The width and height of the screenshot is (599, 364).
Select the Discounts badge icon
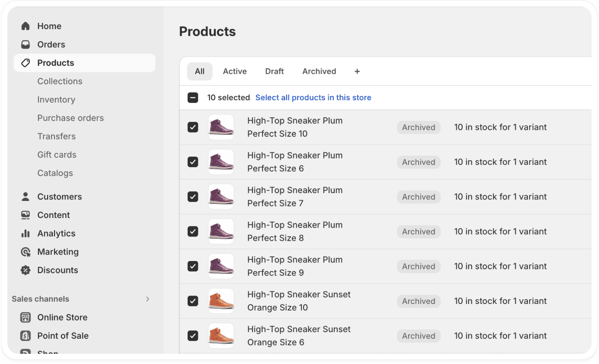pos(25,270)
